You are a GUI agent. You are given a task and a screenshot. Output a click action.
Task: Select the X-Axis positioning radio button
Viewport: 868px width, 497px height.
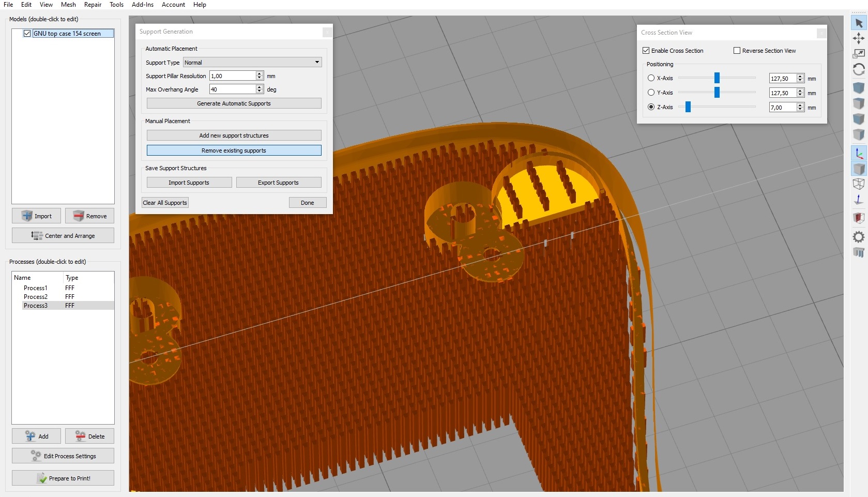[x=651, y=78]
